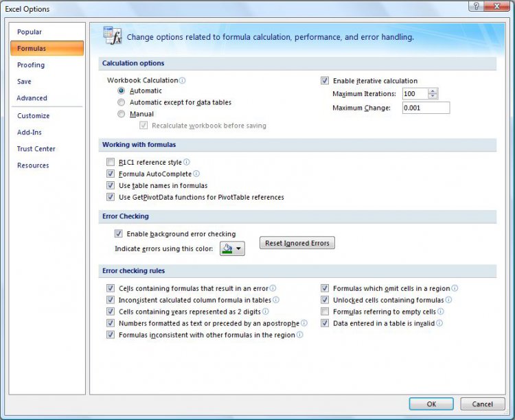Screen dimensions: 515x420
Task: Toggle formulas inconsistent with other formulas rule
Action: pos(111,335)
